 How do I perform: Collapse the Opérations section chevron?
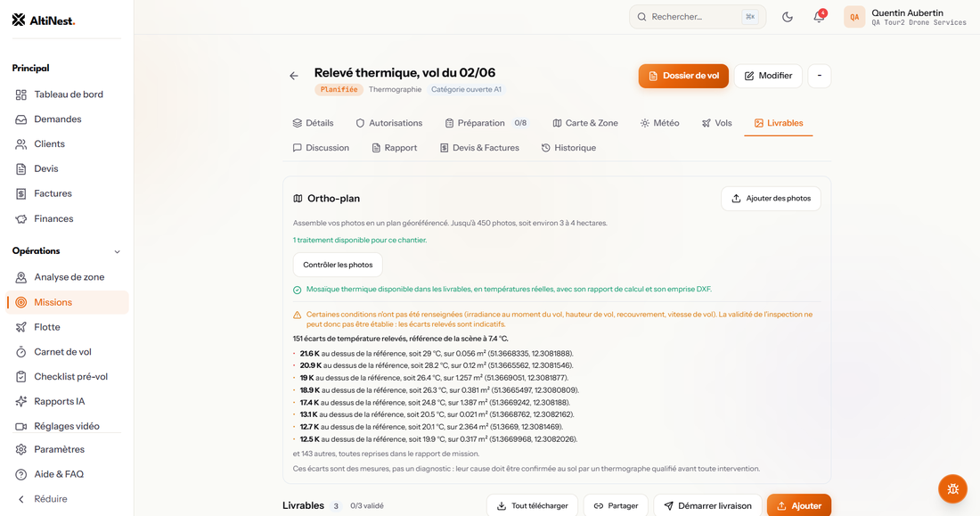[117, 251]
